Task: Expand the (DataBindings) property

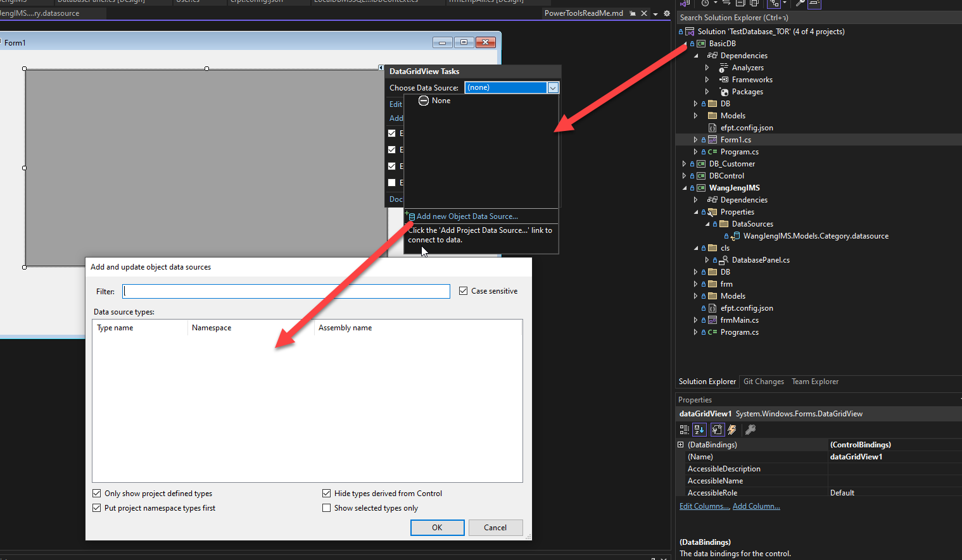Action: point(681,445)
